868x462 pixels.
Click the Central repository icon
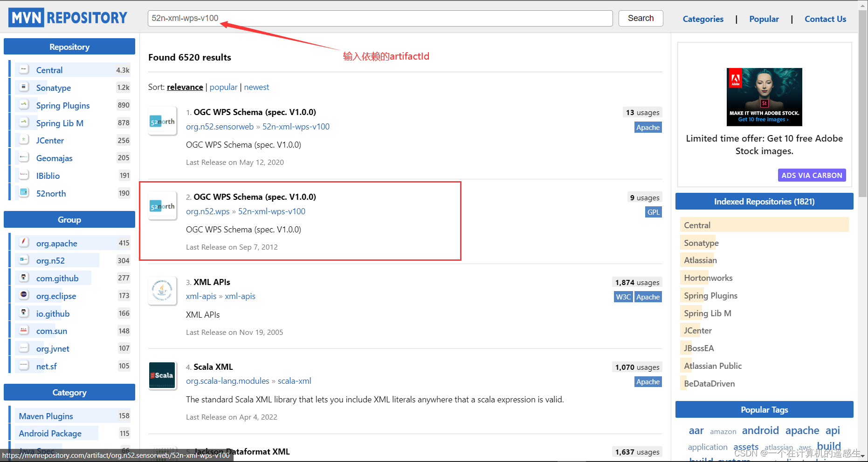tap(24, 69)
